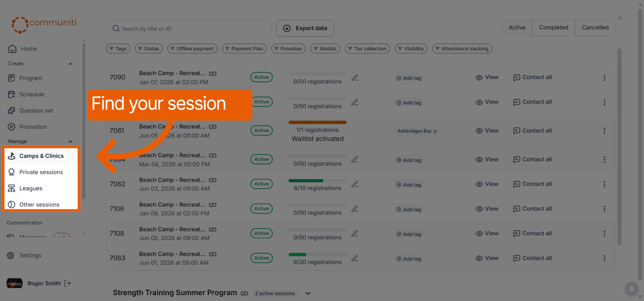Collapse the Manage sidebar section
The image size is (644, 301).
70,141
